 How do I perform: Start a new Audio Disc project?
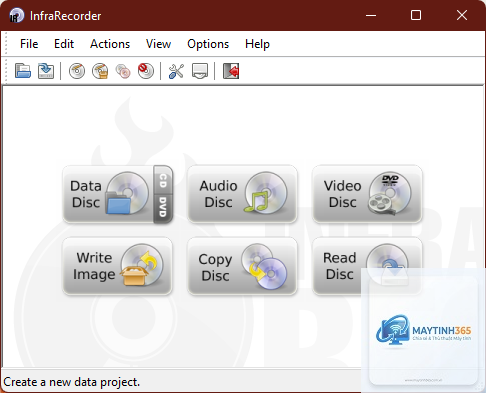(242, 194)
